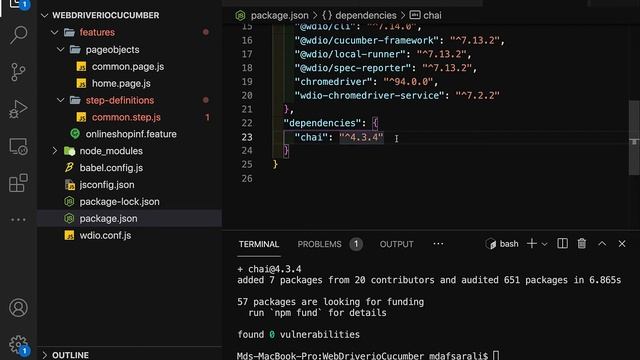Show additional views ellipsis in activity bar
The width and height of the screenshot is (640, 360).
click(18, 220)
